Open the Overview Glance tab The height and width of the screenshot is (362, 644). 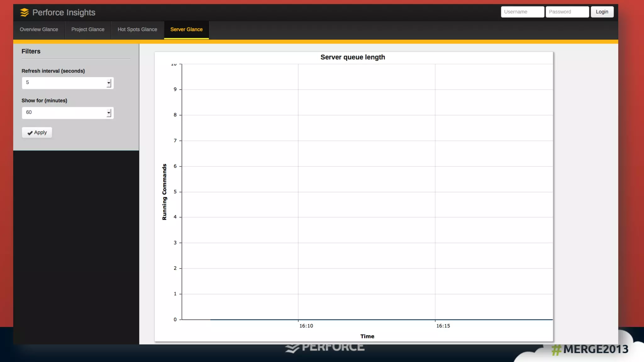click(x=39, y=30)
